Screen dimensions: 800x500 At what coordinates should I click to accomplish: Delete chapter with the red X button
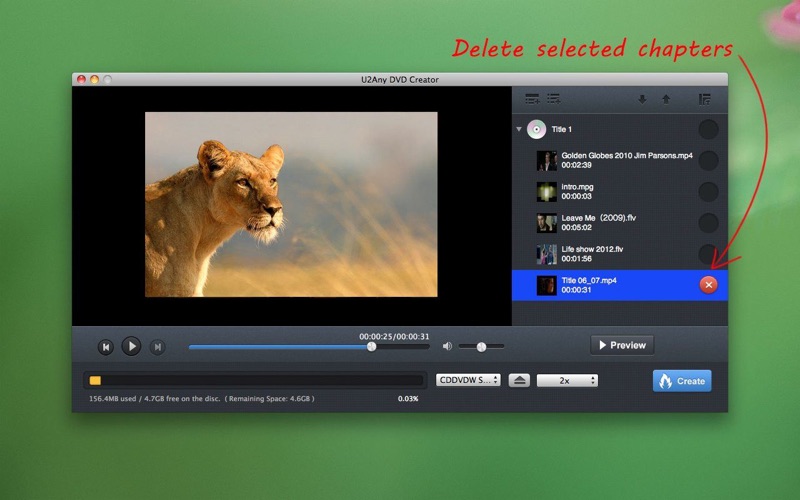(x=708, y=285)
